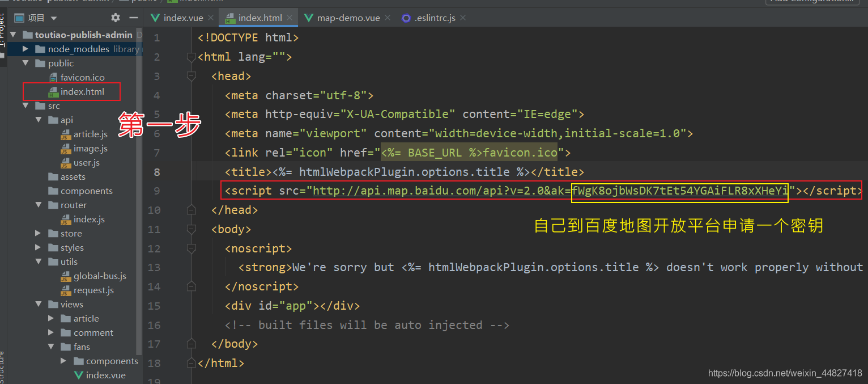Select favicon.ico in project tree
This screenshot has width=868, height=384.
click(82, 77)
